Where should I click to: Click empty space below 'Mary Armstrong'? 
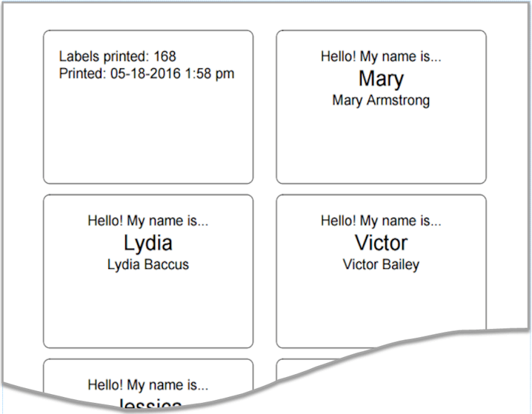coord(381,144)
